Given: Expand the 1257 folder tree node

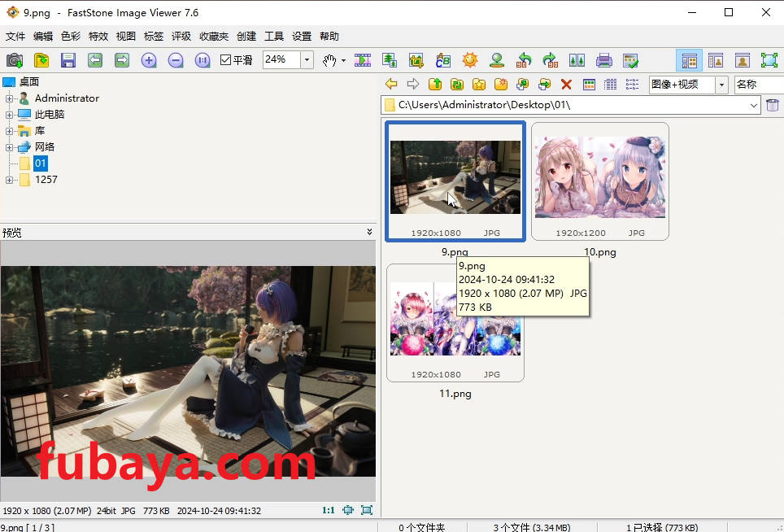Looking at the screenshot, I should tap(9, 180).
